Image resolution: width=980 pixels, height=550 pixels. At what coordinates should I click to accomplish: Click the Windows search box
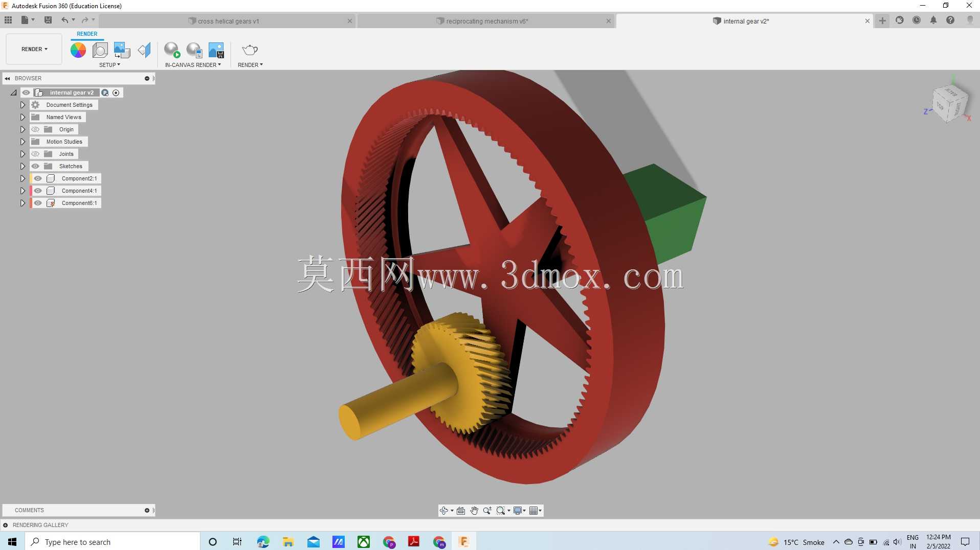(x=113, y=542)
